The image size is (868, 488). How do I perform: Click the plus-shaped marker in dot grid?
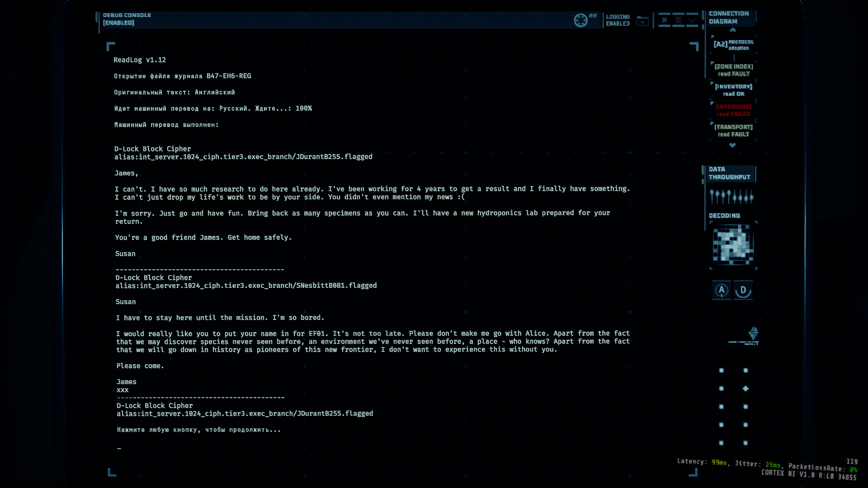coord(745,389)
